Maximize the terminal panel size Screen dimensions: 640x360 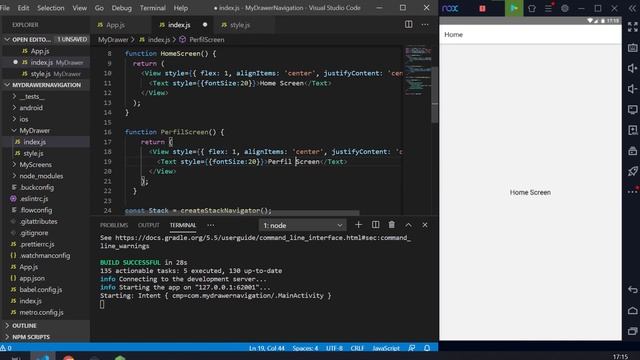click(409, 225)
